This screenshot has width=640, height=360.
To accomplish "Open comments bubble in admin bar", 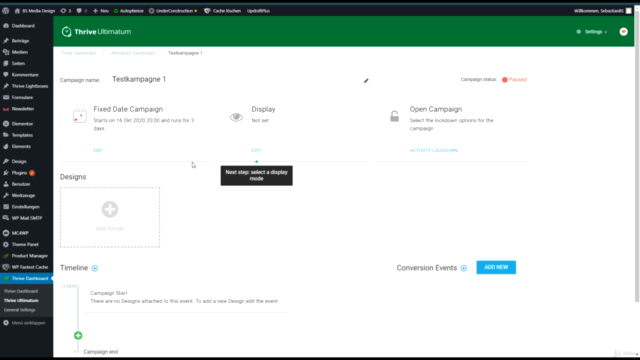I will (x=82, y=11).
